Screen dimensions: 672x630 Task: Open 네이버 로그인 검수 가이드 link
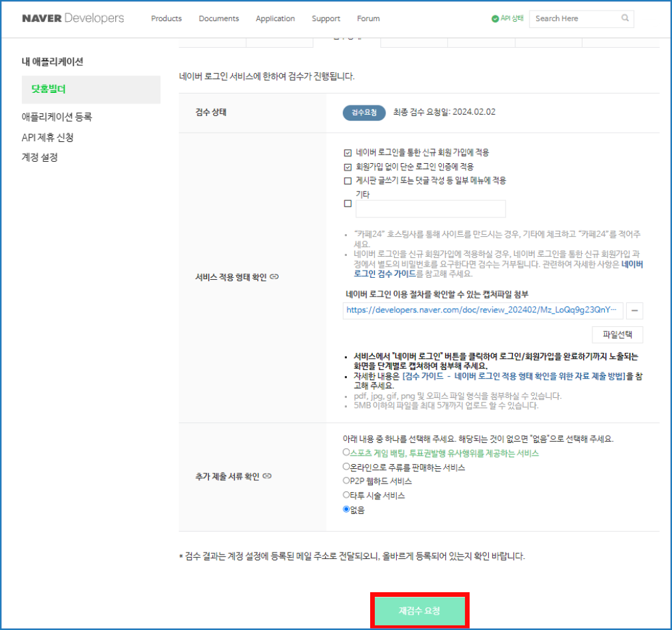pos(385,273)
